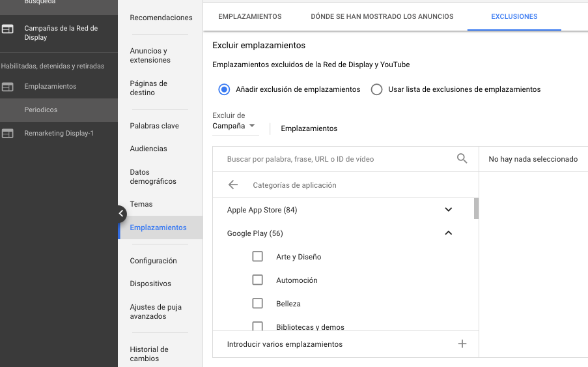The width and height of the screenshot is (588, 367).
Task: Click the Remarketing Display-1 campaign icon
Action: tap(8, 133)
